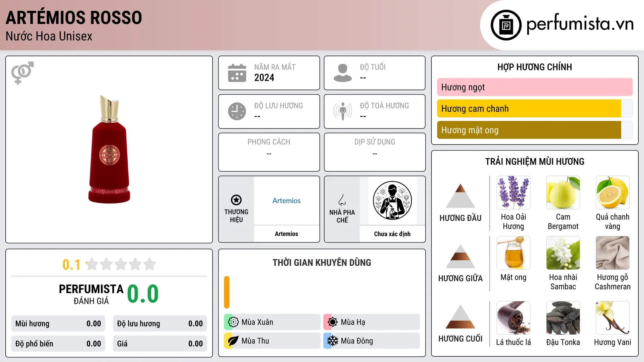Click the sillage icon beside Độ toả hương

coord(343,111)
